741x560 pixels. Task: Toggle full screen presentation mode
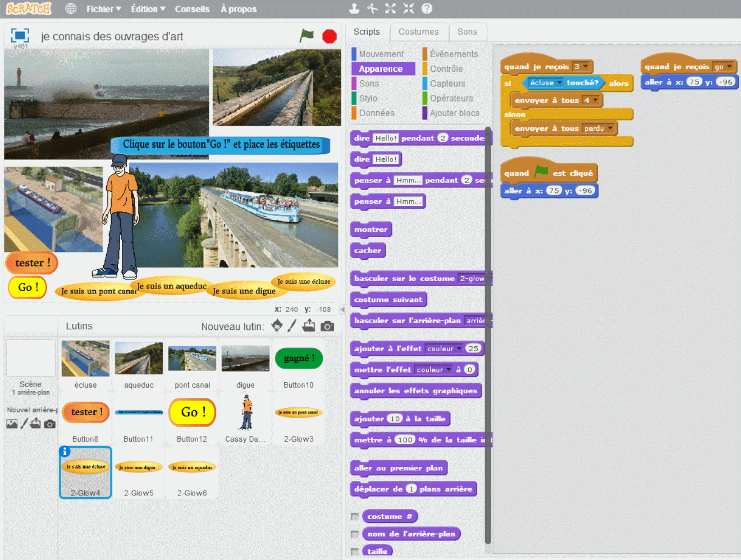click(x=20, y=35)
